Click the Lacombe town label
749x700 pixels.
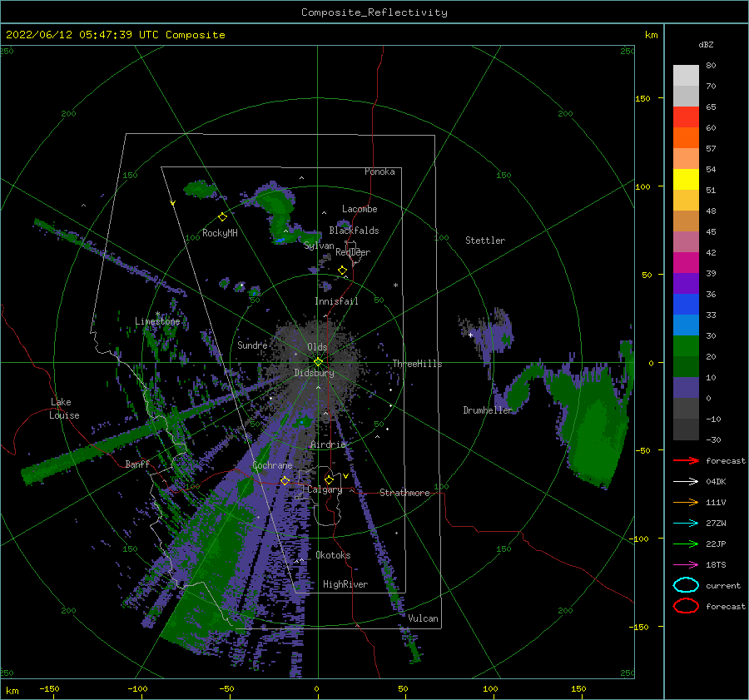pos(360,209)
